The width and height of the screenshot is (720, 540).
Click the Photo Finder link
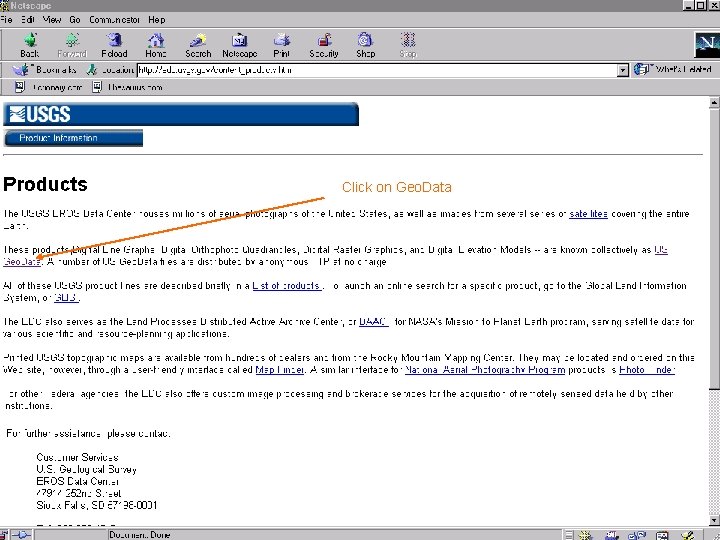(647, 370)
